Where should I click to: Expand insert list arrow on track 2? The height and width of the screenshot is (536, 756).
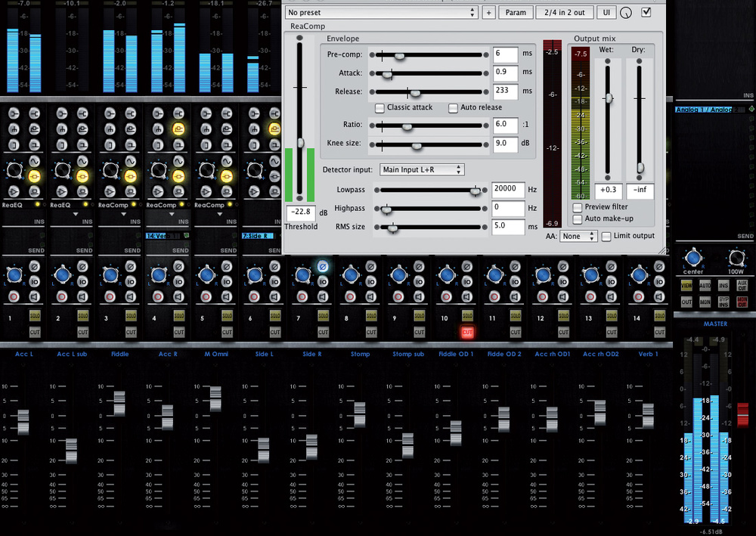pyautogui.click(x=75, y=214)
